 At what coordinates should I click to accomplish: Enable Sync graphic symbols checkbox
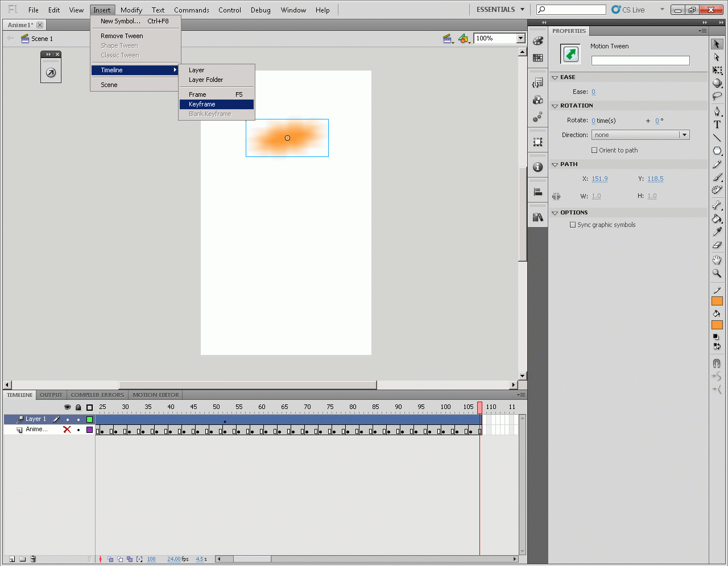573,225
